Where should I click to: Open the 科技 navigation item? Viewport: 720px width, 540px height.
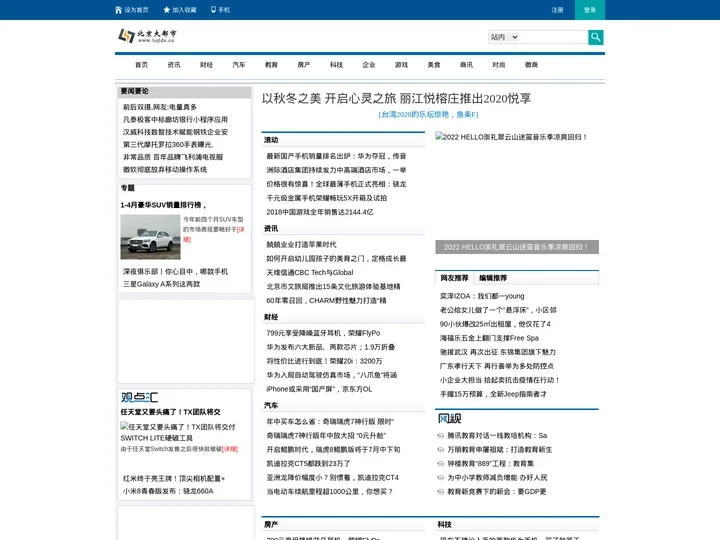(x=337, y=65)
